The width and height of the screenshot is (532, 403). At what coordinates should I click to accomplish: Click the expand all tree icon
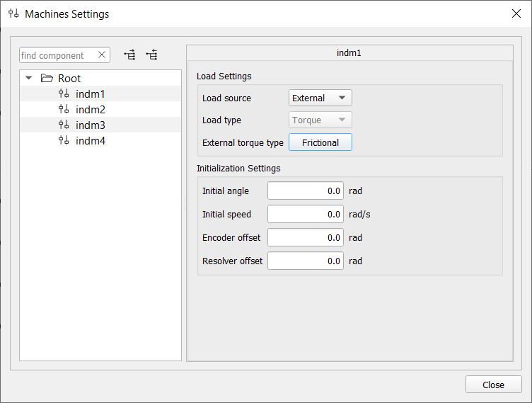(129, 55)
